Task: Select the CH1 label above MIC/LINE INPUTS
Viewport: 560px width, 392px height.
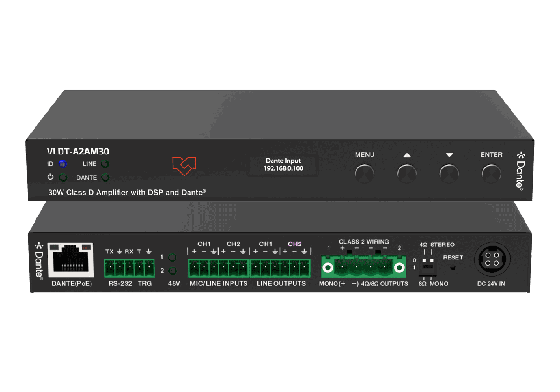Action: pos(204,244)
